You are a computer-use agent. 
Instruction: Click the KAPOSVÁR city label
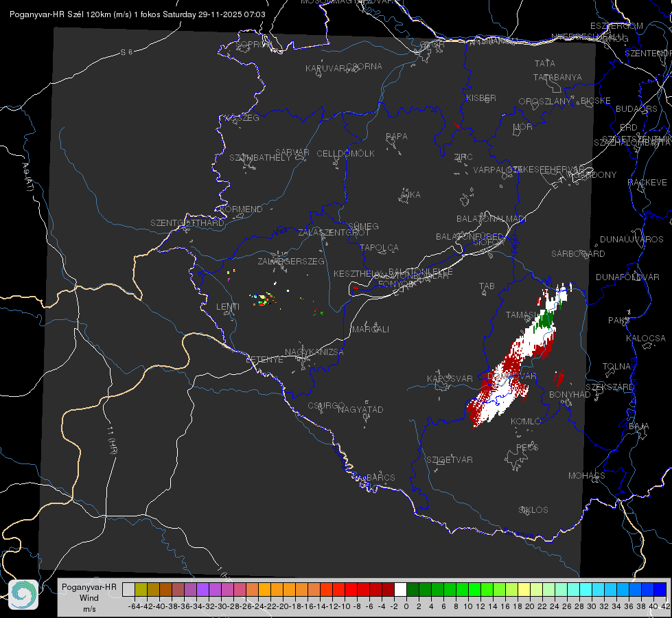[x=450, y=378]
